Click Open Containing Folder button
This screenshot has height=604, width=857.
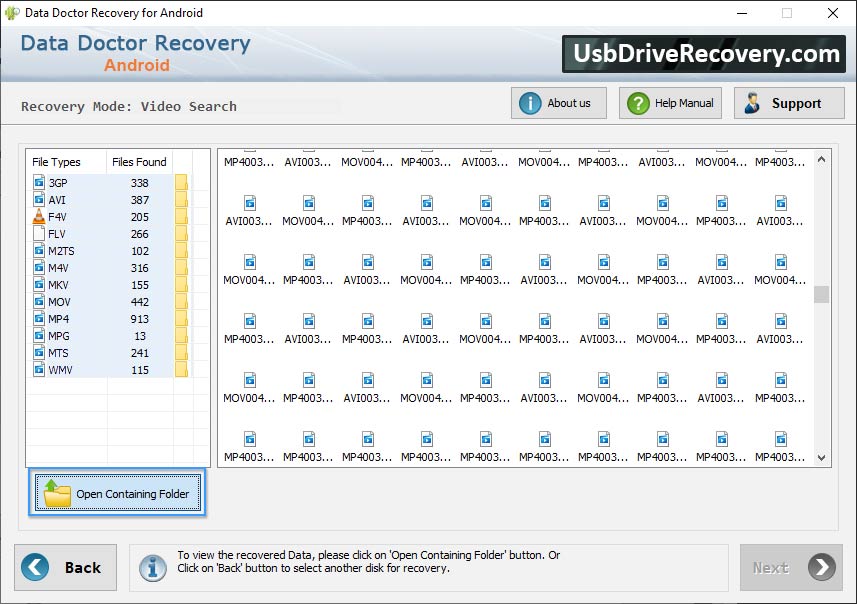(118, 493)
